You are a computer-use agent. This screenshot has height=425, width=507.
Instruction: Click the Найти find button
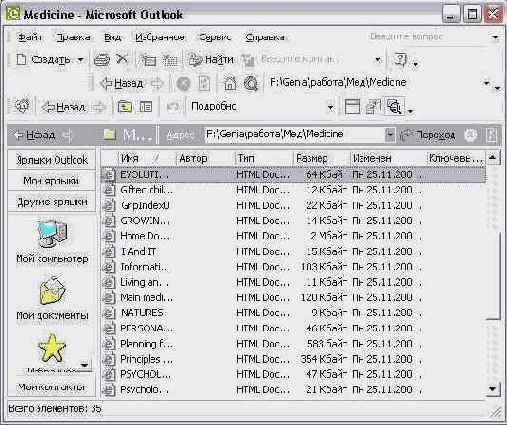coord(211,60)
